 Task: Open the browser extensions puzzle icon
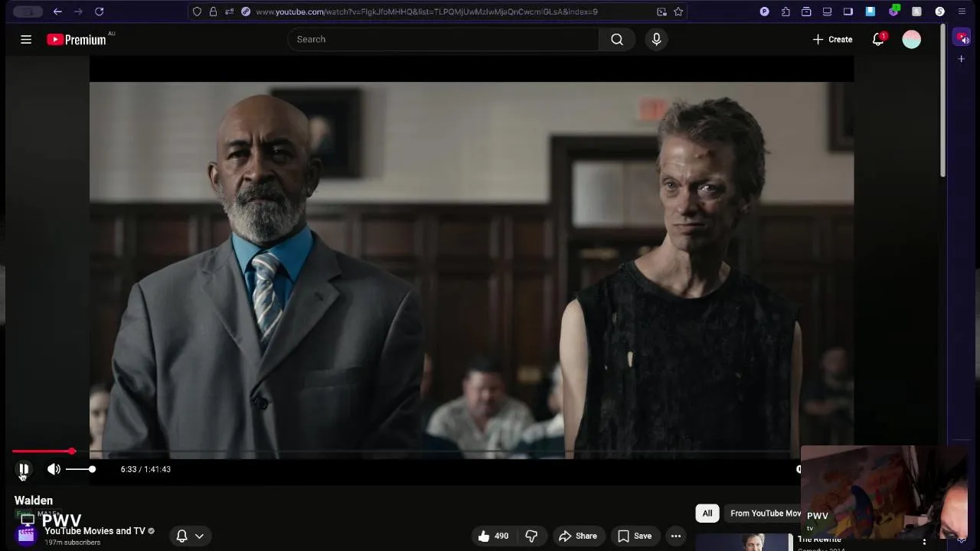(x=786, y=11)
